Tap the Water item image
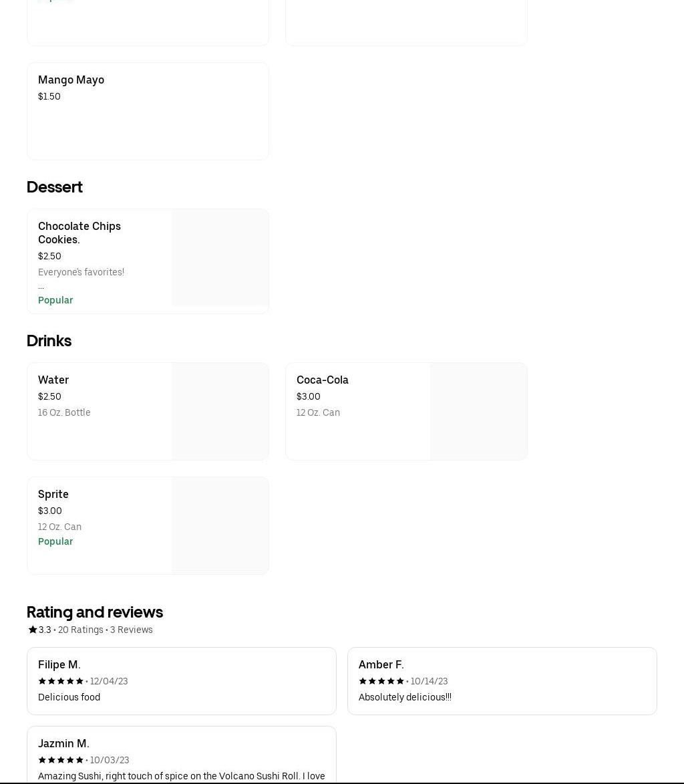The image size is (684, 784). click(x=220, y=412)
